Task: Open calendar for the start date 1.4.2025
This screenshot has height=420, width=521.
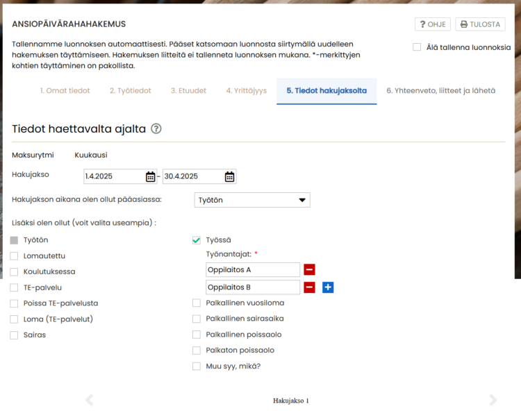Action: (151, 176)
